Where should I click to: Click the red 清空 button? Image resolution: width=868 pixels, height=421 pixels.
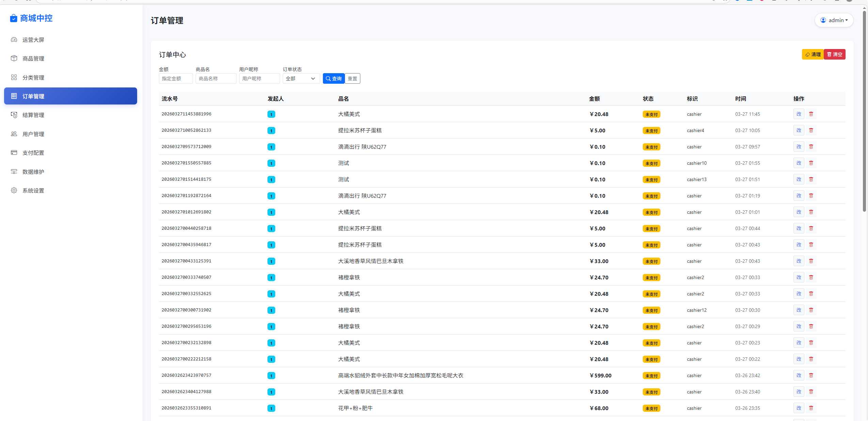(x=835, y=54)
